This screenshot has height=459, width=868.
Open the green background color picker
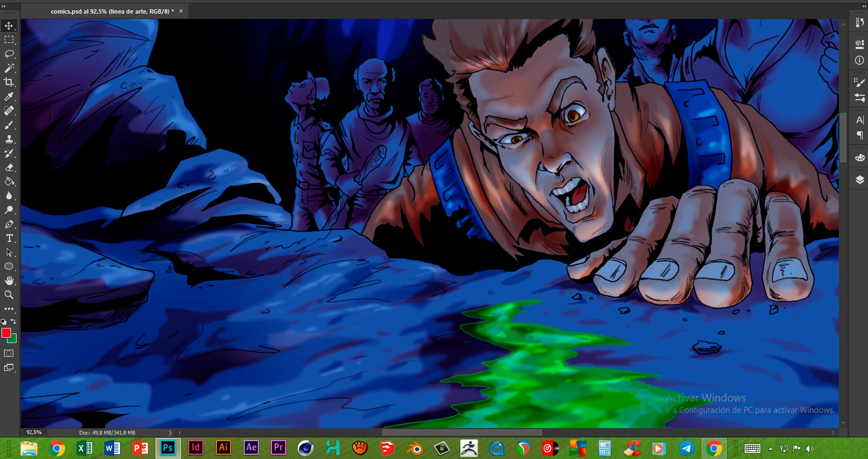pos(14,340)
